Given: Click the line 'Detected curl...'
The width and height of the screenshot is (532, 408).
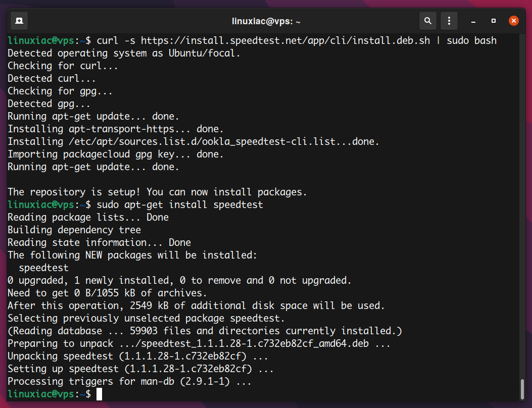Looking at the screenshot, I should tap(52, 78).
